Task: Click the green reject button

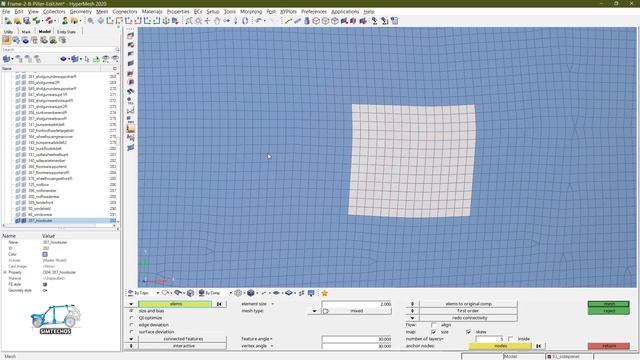Action: tap(609, 311)
